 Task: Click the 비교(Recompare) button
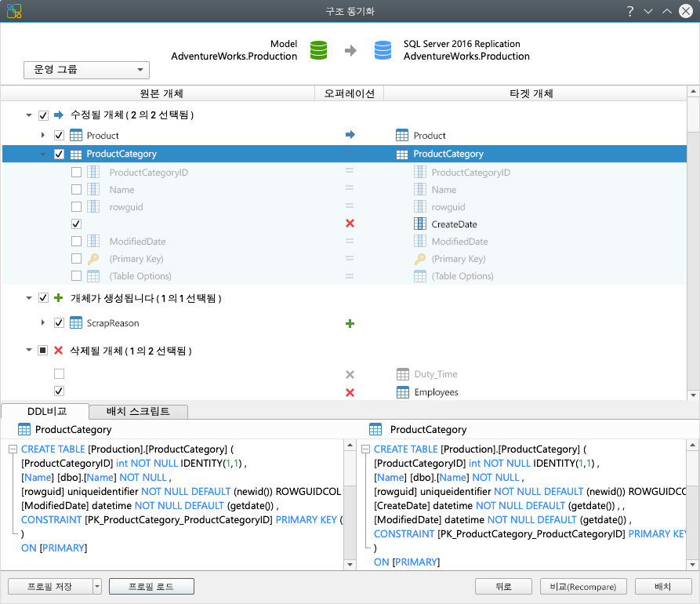tap(583, 586)
